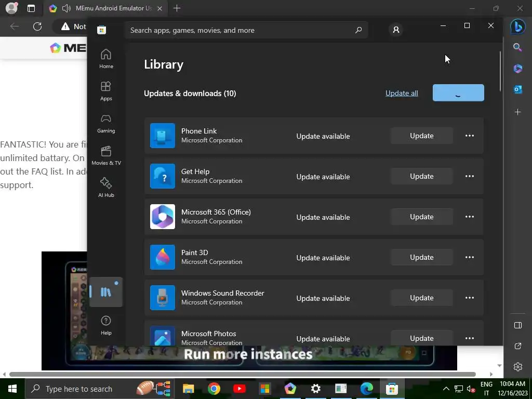Close the MEmu Android Emulator tab
The width and height of the screenshot is (532, 399).
pos(160,8)
